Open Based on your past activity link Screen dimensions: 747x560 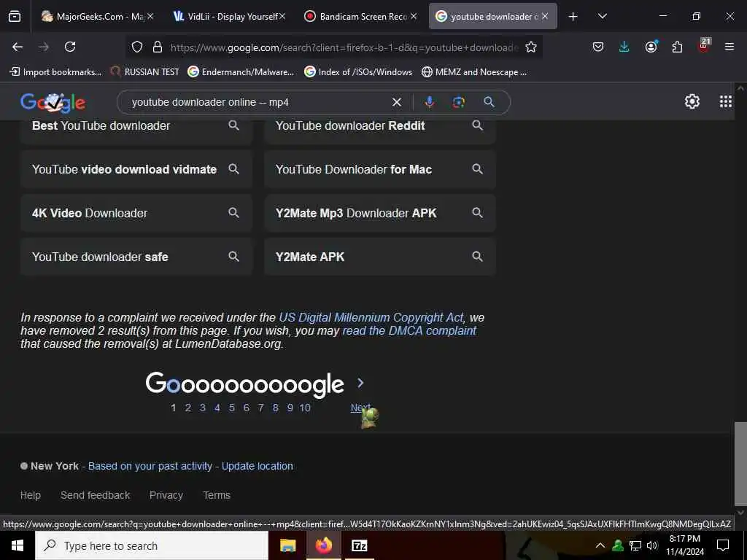[150, 466]
